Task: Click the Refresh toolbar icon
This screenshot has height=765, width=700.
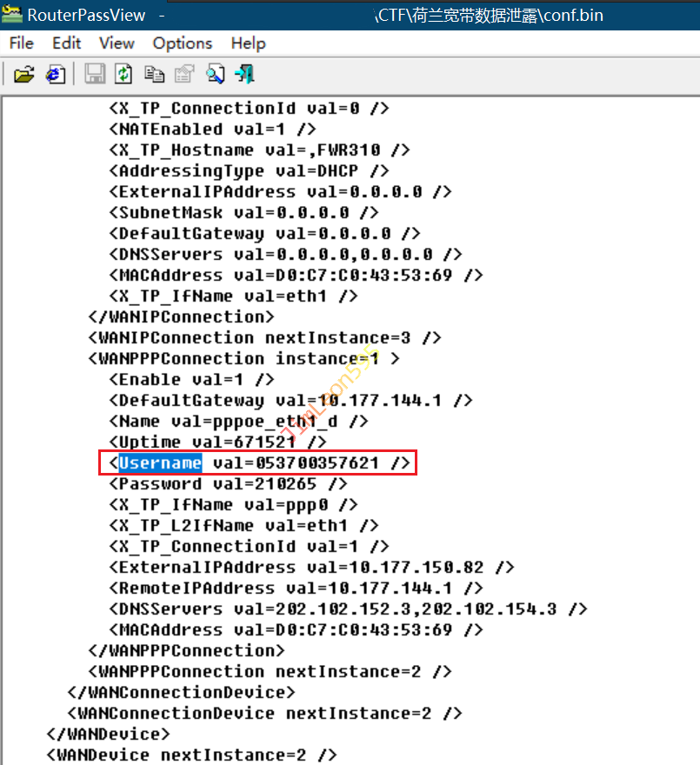Action: click(124, 75)
